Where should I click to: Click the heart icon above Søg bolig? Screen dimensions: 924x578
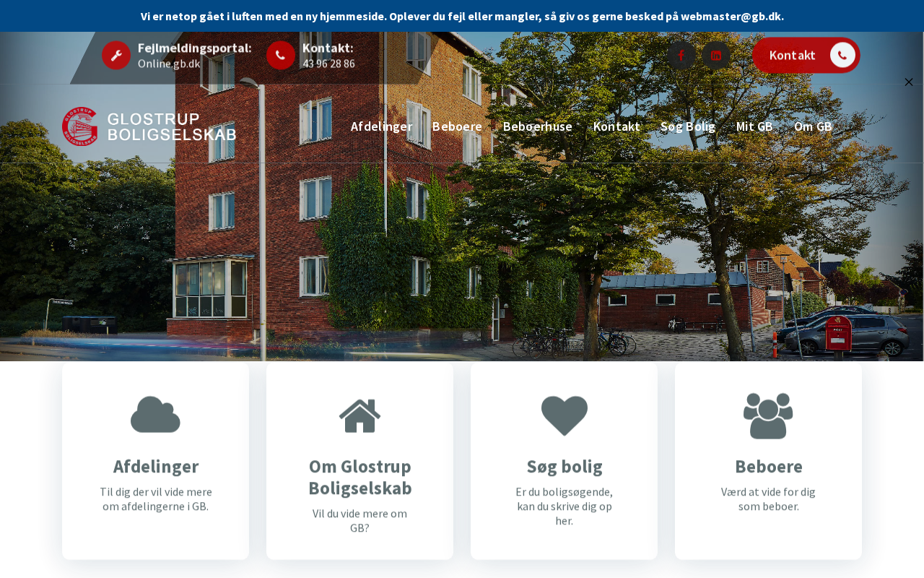tap(565, 415)
